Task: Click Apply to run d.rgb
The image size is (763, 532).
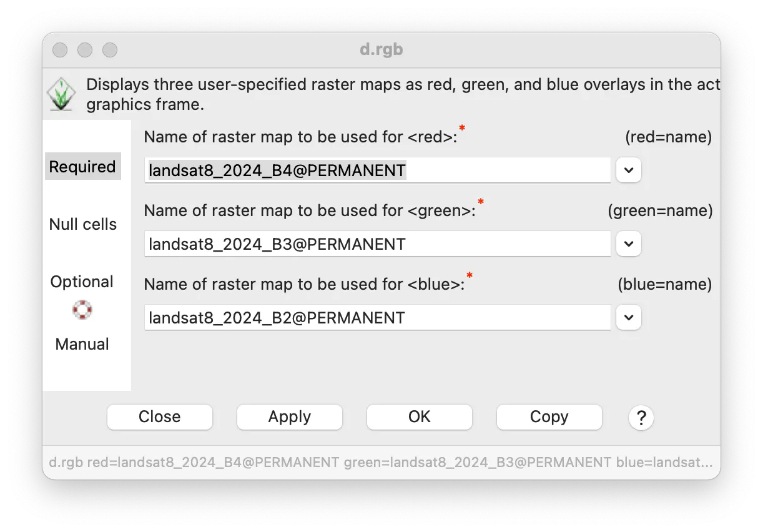Action: [290, 417]
